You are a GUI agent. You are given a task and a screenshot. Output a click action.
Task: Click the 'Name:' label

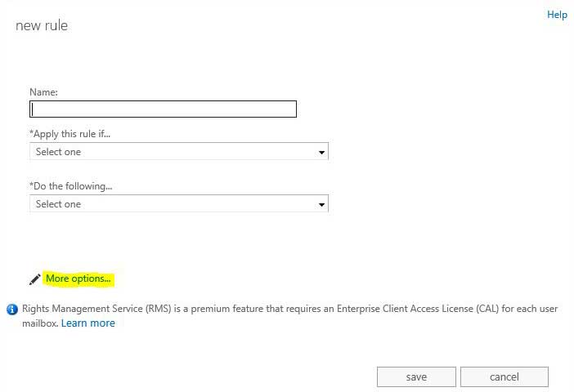43,92
